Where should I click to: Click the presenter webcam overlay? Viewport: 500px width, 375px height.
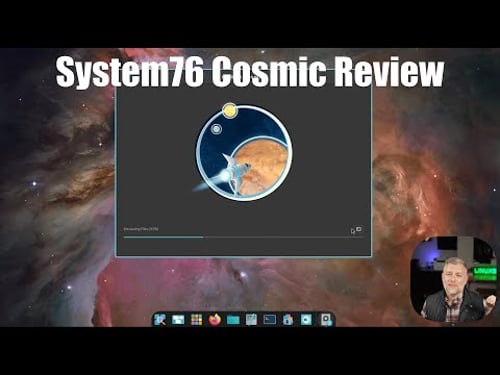tap(454, 279)
